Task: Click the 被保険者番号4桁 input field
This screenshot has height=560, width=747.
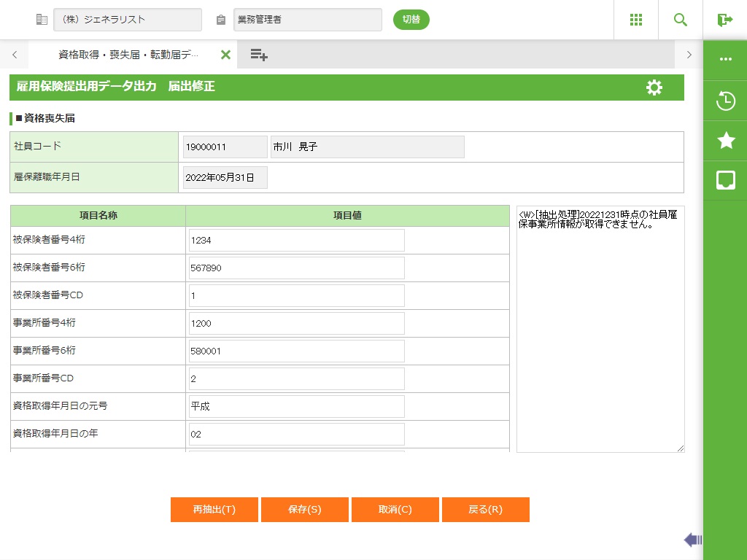Action: coord(296,240)
